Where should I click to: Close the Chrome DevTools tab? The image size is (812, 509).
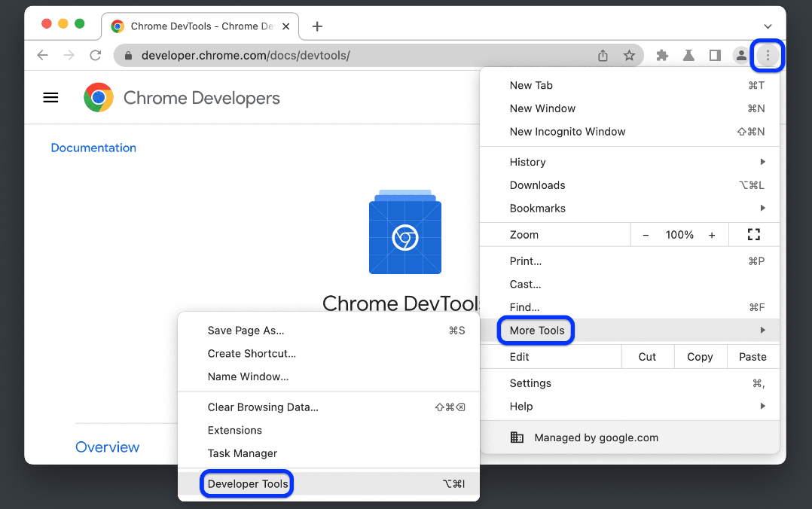click(285, 26)
